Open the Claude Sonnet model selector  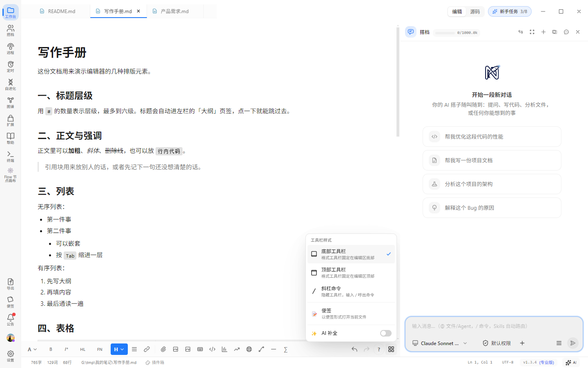[439, 343]
